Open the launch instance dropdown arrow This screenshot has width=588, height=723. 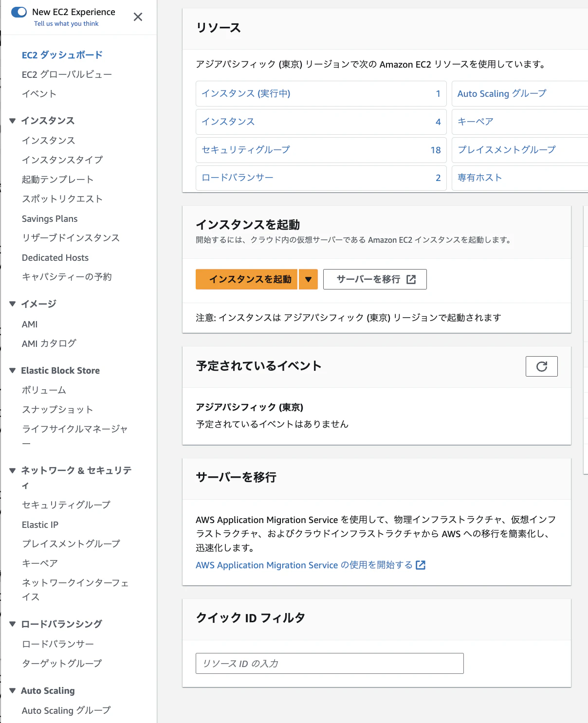308,279
